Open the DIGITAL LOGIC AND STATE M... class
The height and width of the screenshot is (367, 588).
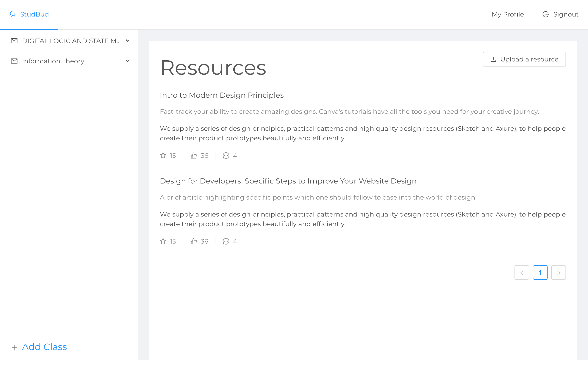[71, 41]
